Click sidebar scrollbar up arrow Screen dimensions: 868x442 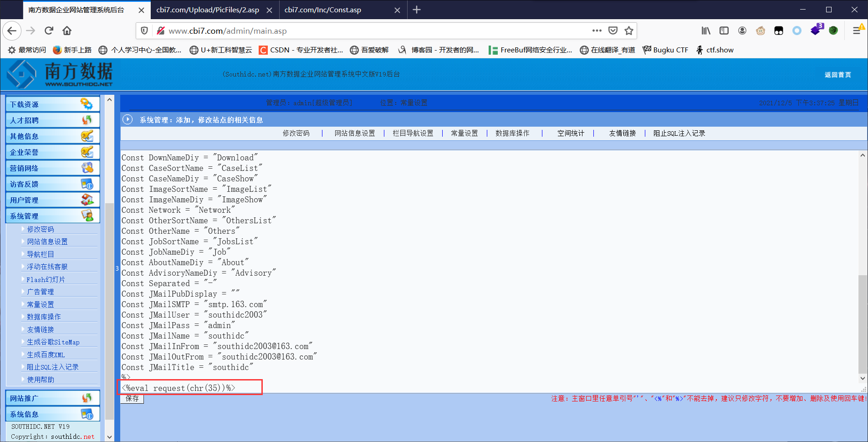point(109,99)
